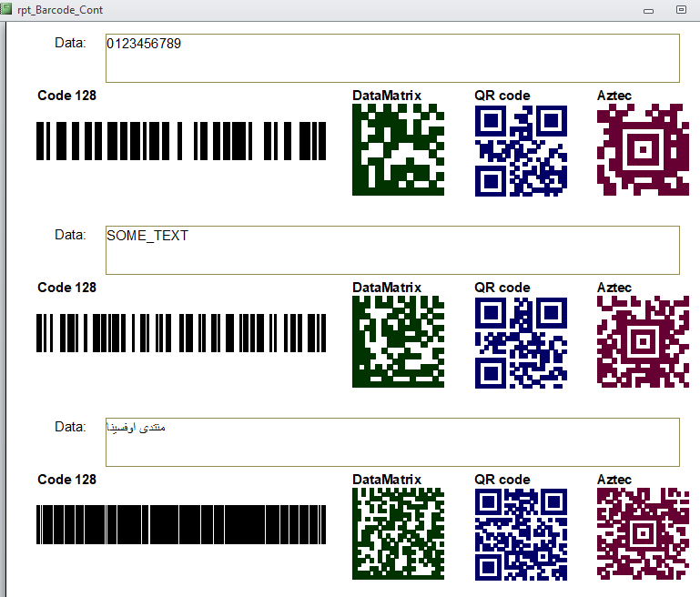
Task: Click the DataMatrix label in first record
Action: (x=387, y=96)
